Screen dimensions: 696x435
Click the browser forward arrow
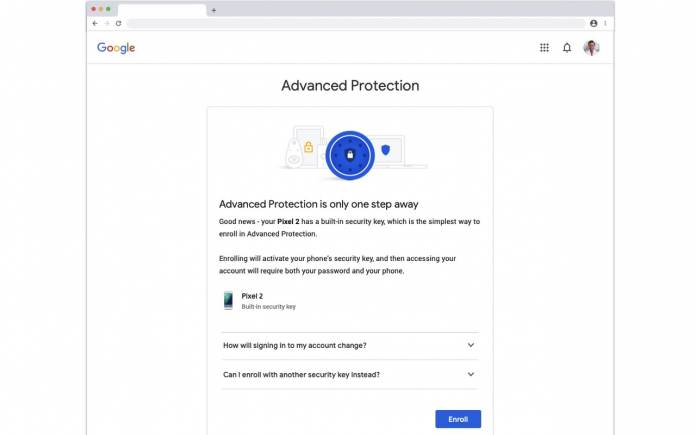pos(107,23)
